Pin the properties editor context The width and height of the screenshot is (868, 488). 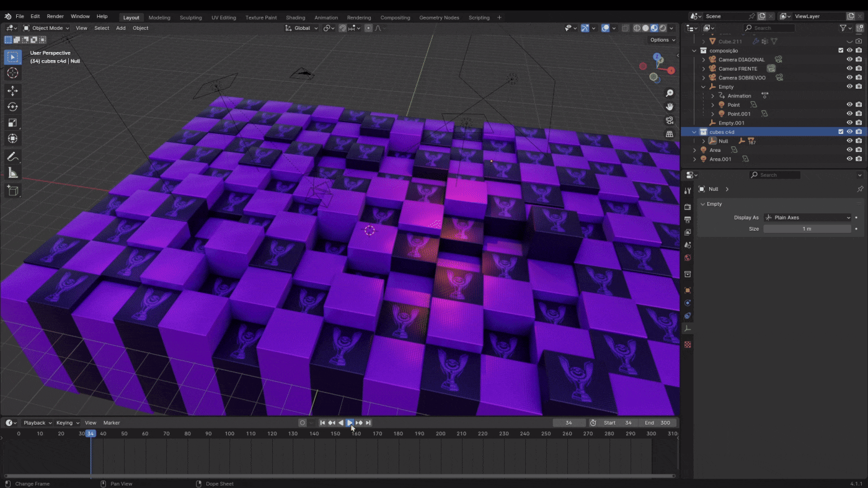(860, 189)
